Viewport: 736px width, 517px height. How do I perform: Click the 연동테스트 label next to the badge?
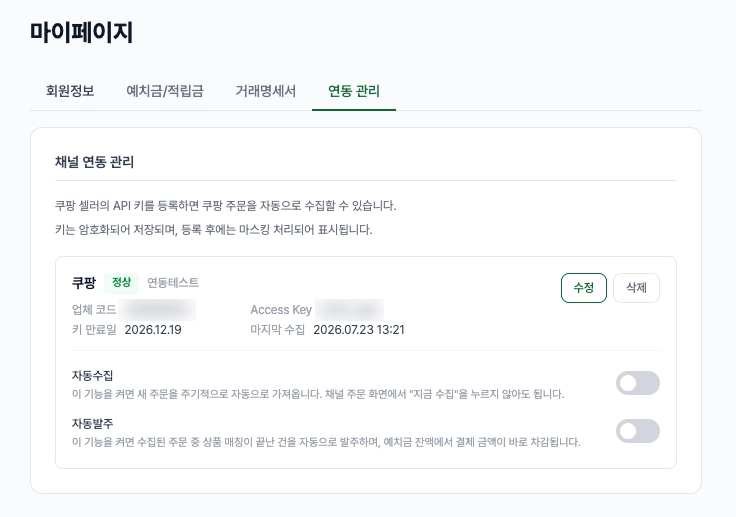click(x=173, y=283)
